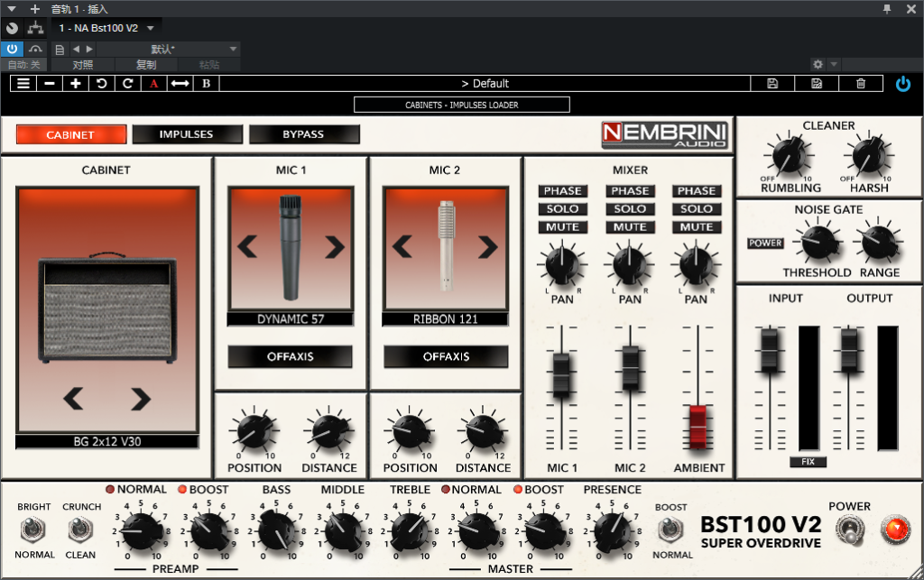This screenshot has width=924, height=580.
Task: Select the B comparison state
Action: 207,84
